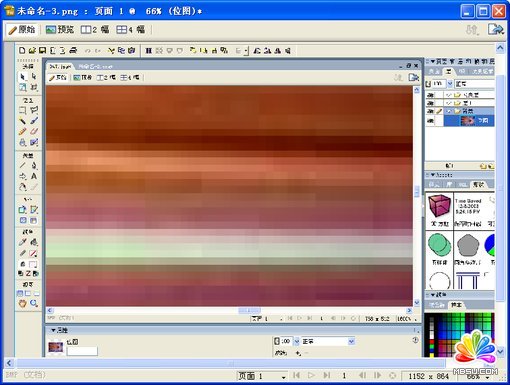Select the Rectangle hotspot tool
The width and height of the screenshot is (510, 385).
(22, 210)
